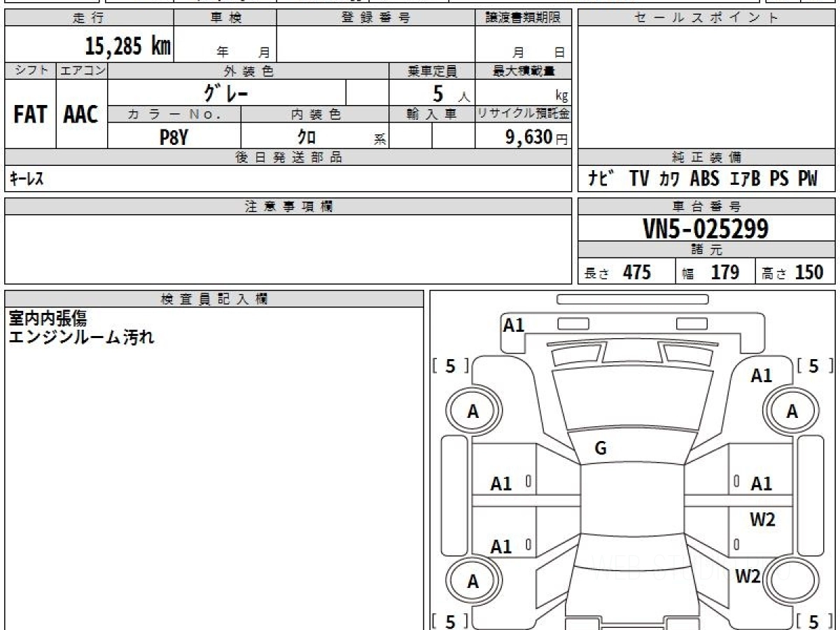Select エアB in the equipment row
Screen dimensions: 840x630
pyautogui.click(x=745, y=179)
